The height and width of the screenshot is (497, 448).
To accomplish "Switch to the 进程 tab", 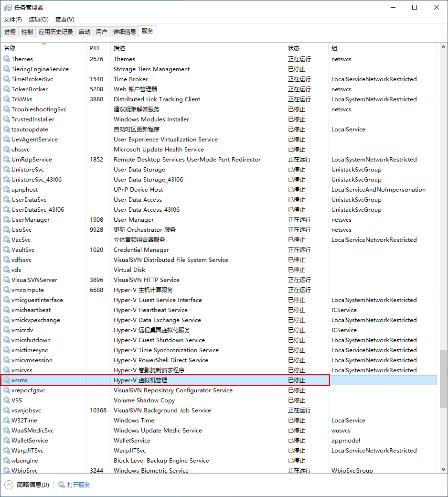I will [x=10, y=32].
